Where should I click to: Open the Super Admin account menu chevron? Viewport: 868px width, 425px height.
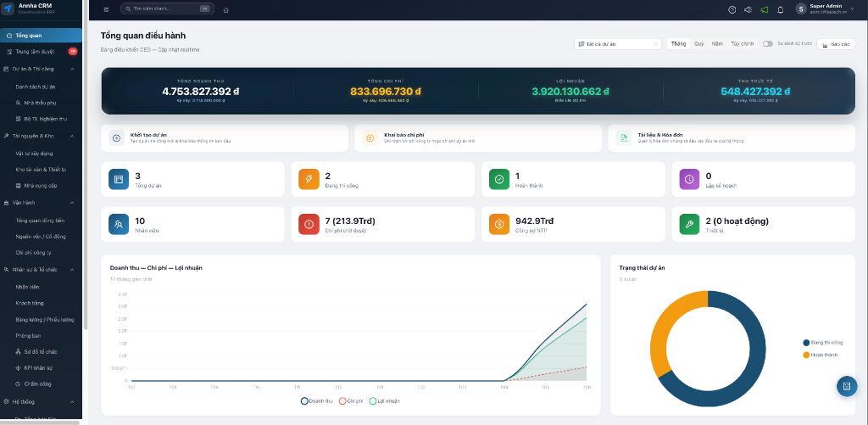pos(853,8)
